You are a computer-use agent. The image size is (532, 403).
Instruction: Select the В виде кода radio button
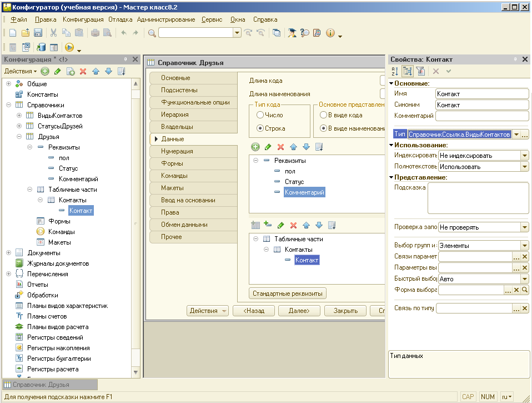click(x=323, y=115)
